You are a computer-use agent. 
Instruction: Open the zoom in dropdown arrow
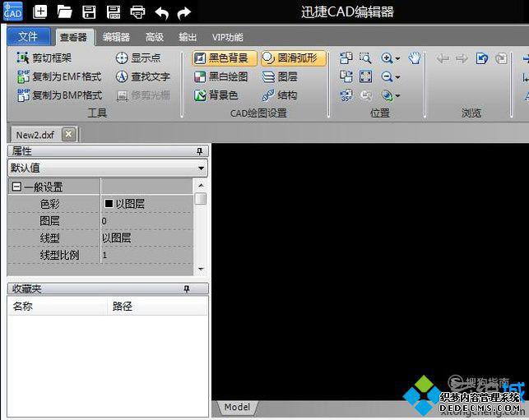point(397,58)
